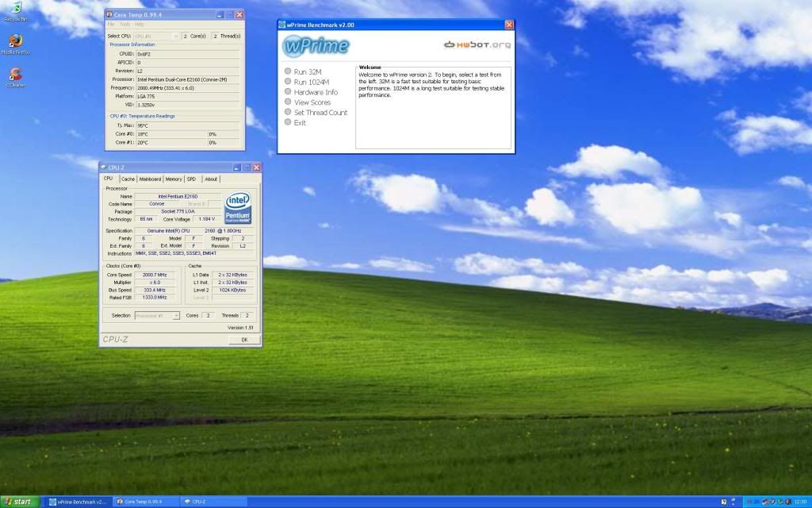Screen dimensions: 812x508
Task: Click the Code Name value Conroe
Action: click(157, 204)
